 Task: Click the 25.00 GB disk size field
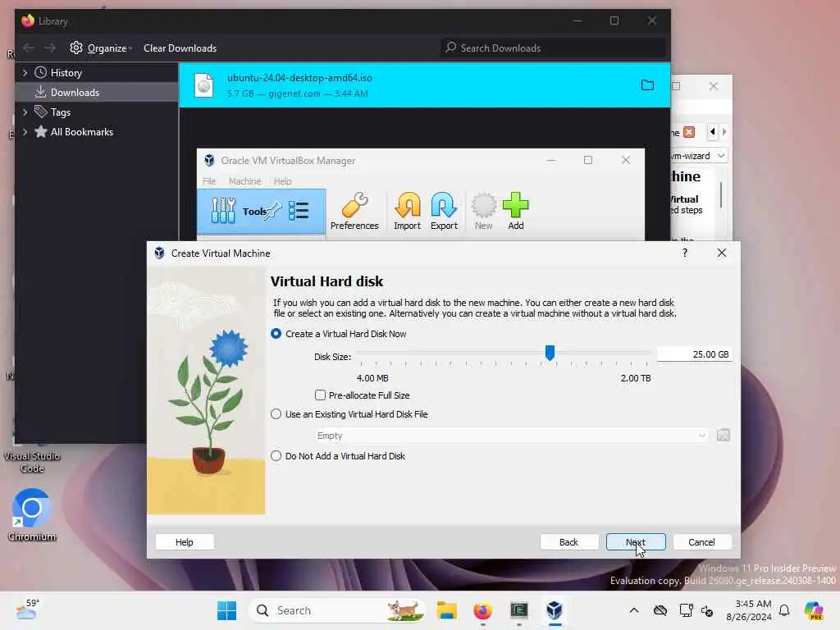click(x=694, y=354)
